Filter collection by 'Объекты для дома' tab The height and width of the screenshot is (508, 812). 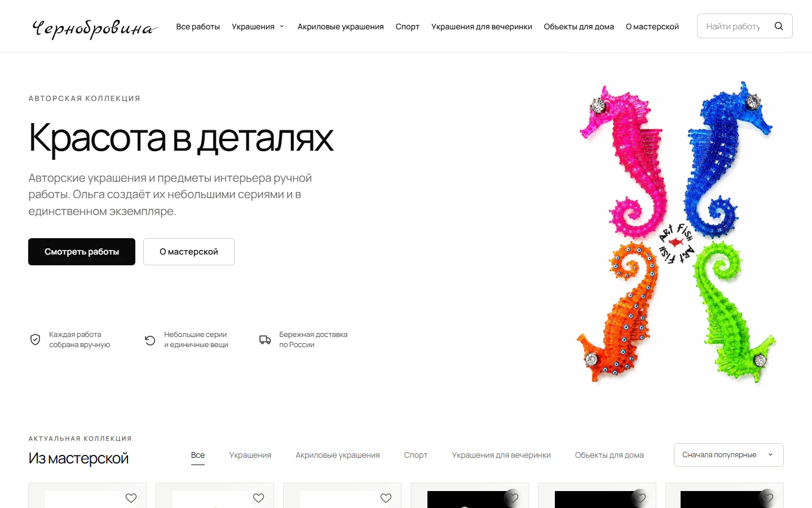[609, 455]
